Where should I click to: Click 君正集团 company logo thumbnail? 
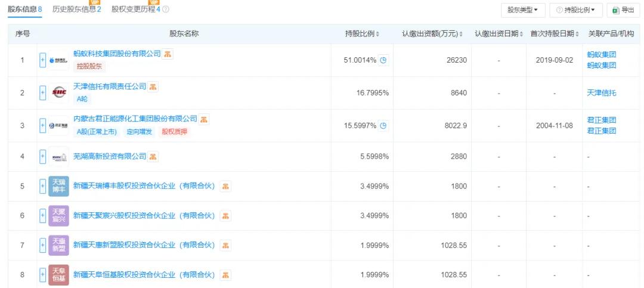58,126
